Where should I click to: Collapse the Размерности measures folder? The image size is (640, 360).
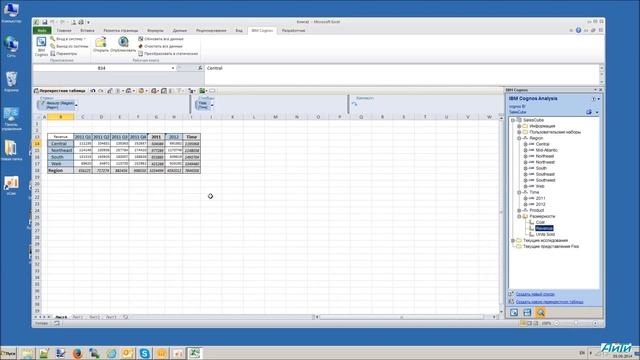coord(519,216)
